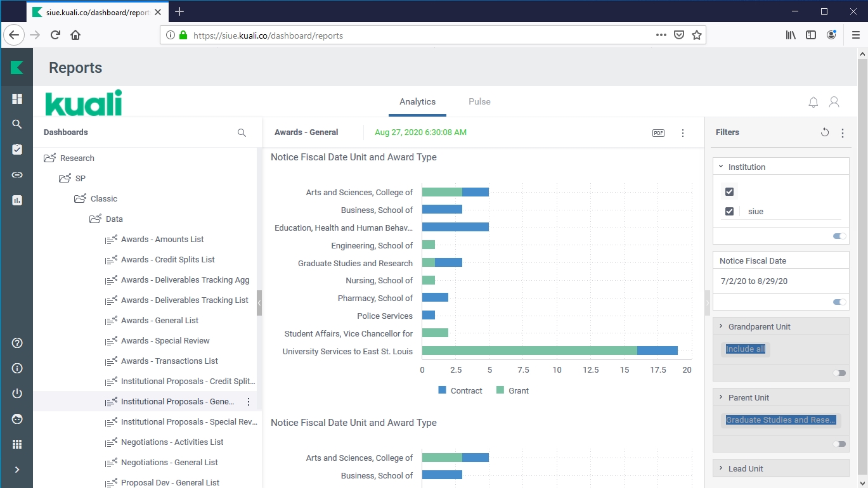Click the Dashboards search magnifier icon
868x488 pixels.
[x=242, y=133]
